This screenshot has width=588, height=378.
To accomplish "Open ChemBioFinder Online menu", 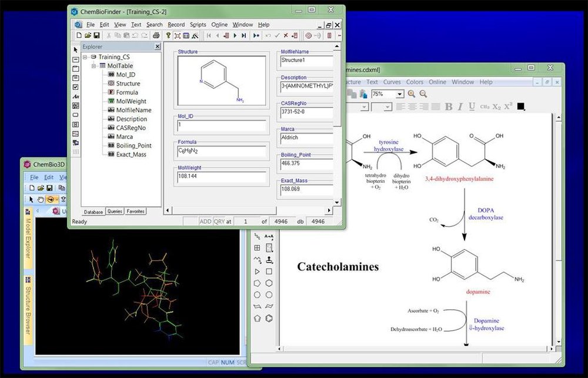I will tap(219, 24).
